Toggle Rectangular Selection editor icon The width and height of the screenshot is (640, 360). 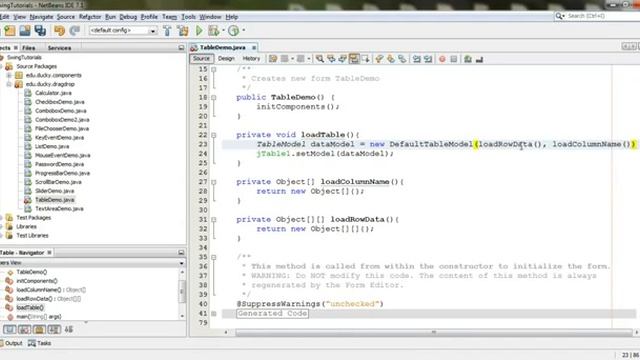[365, 59]
